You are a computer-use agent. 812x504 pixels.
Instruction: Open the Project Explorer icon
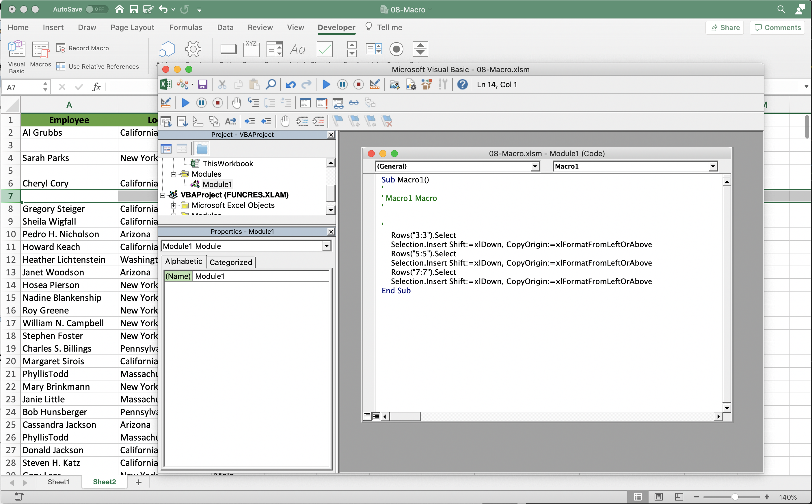[x=394, y=85]
